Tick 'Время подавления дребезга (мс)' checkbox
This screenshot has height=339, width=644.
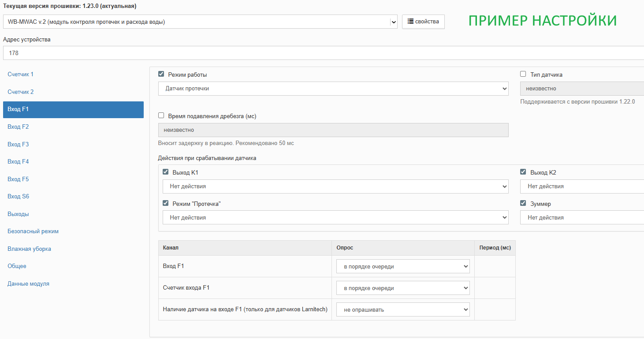point(161,116)
